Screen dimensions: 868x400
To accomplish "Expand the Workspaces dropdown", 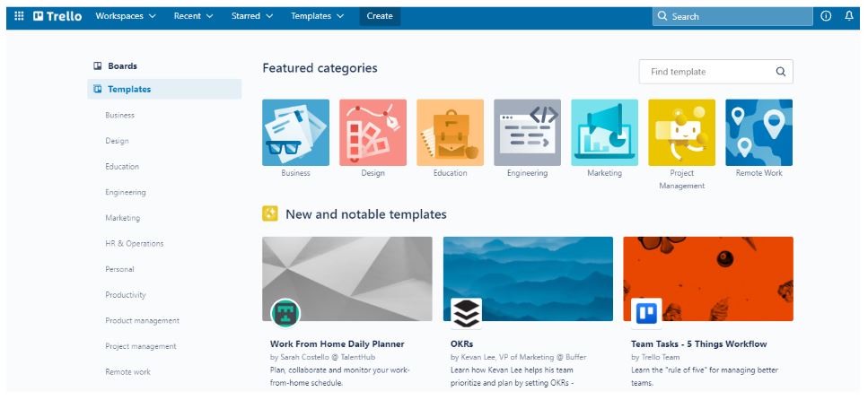I will pos(126,16).
